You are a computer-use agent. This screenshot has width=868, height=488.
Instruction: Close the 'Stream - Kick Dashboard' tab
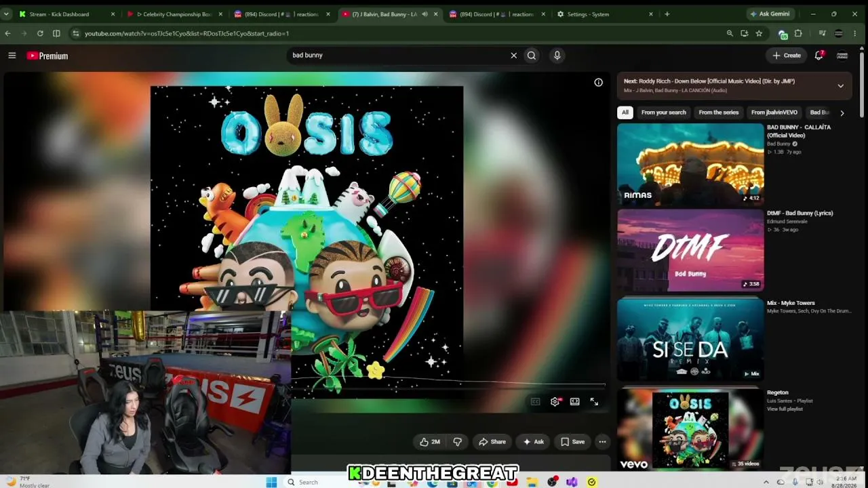113,14
